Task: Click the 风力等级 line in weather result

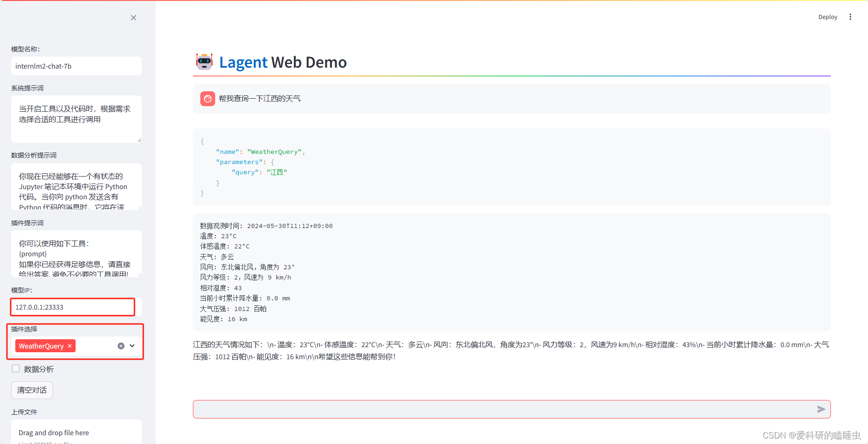Action: (x=246, y=277)
